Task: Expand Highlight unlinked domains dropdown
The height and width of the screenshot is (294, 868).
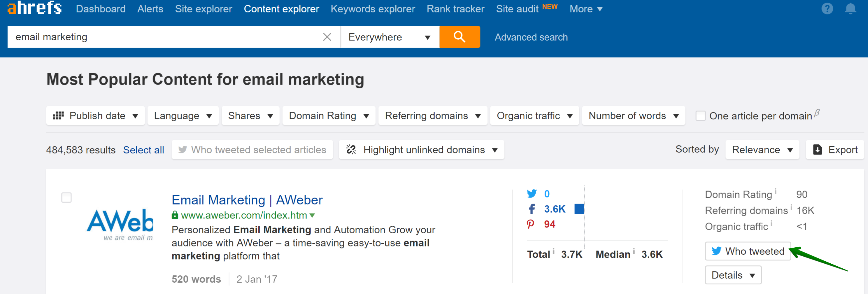Action: click(x=422, y=149)
